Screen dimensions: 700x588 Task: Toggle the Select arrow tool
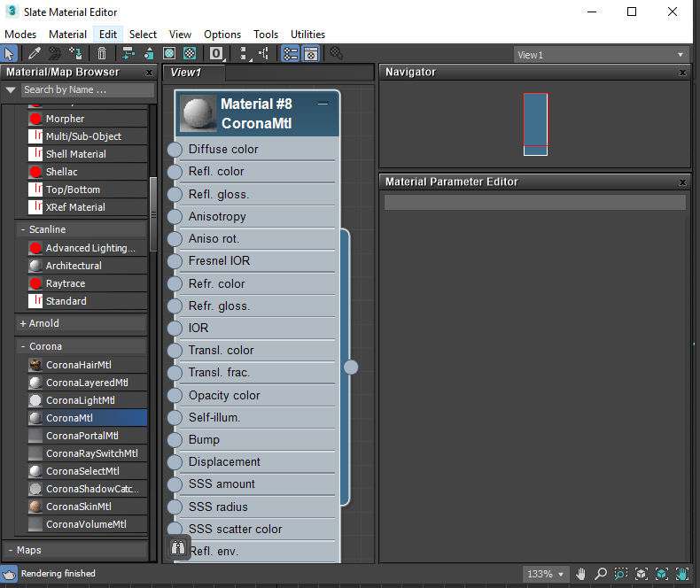pyautogui.click(x=10, y=54)
